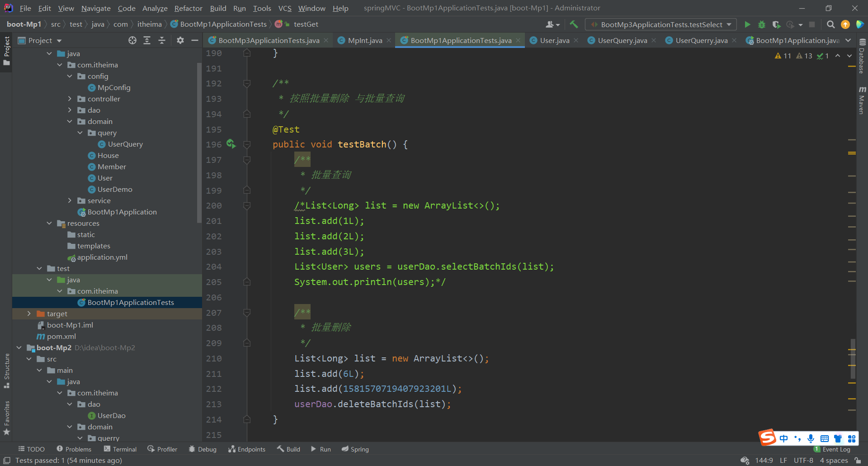Run with coverage icon in toolbar
The height and width of the screenshot is (466, 868).
(x=776, y=24)
